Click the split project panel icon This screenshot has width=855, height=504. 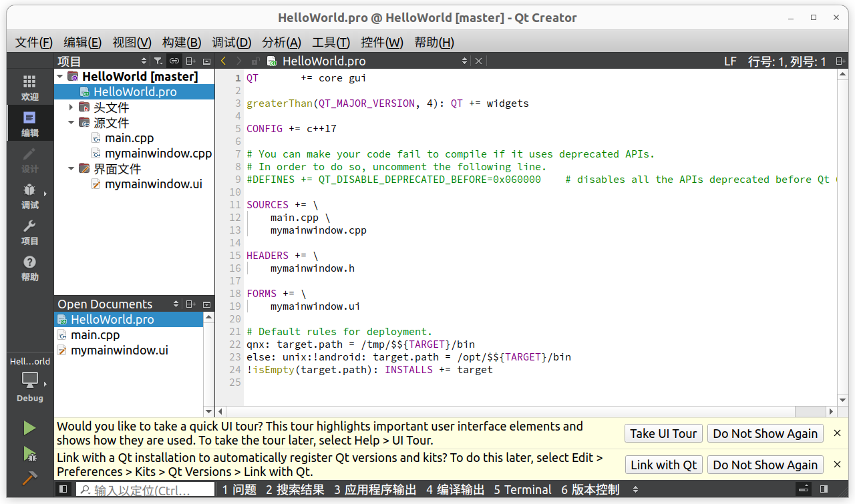coord(190,61)
